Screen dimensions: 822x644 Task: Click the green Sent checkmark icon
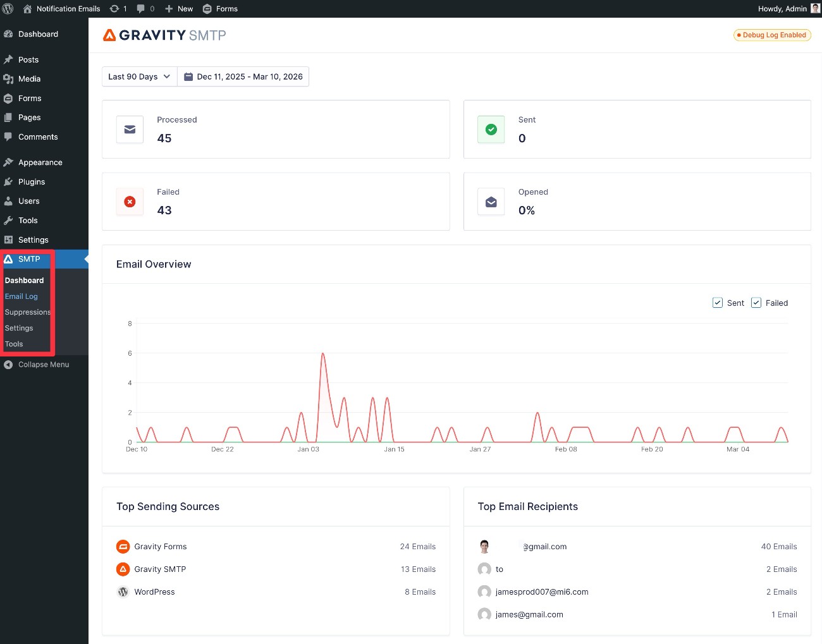(491, 130)
